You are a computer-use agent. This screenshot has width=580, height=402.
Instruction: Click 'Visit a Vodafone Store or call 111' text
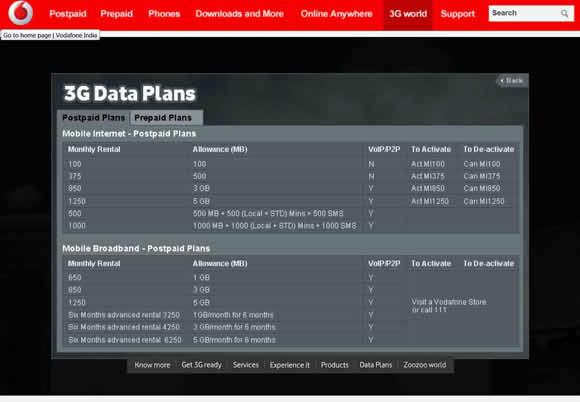(x=449, y=306)
